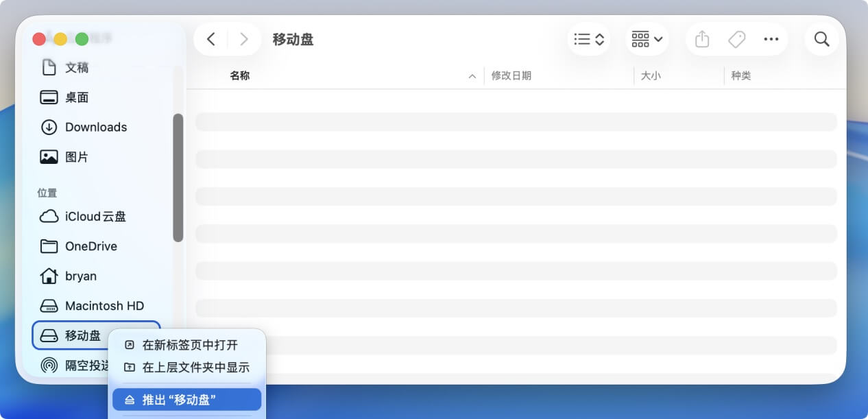The height and width of the screenshot is (419, 868).
Task: Click 推出"移动盘" in the context menu
Action: (186, 399)
